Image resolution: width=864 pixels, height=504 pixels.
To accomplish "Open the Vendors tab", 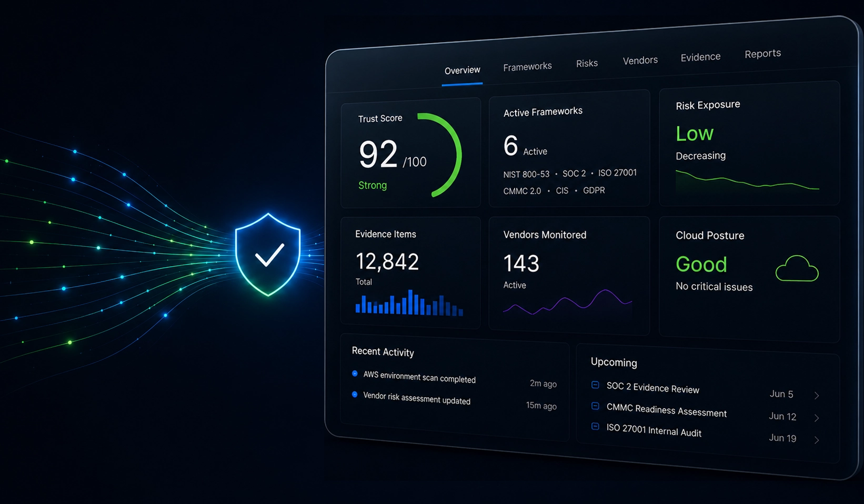I will point(640,61).
